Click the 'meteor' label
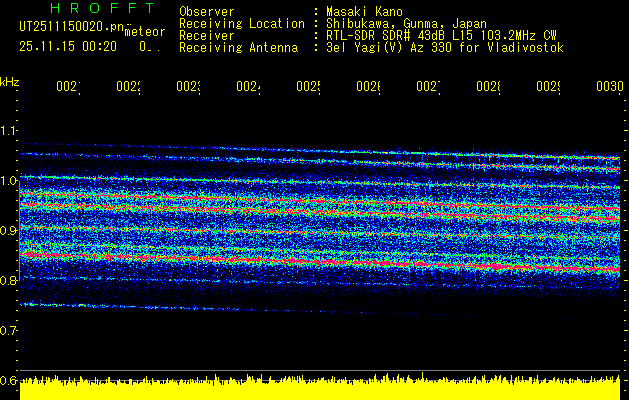The width and height of the screenshot is (629, 400). click(x=145, y=32)
